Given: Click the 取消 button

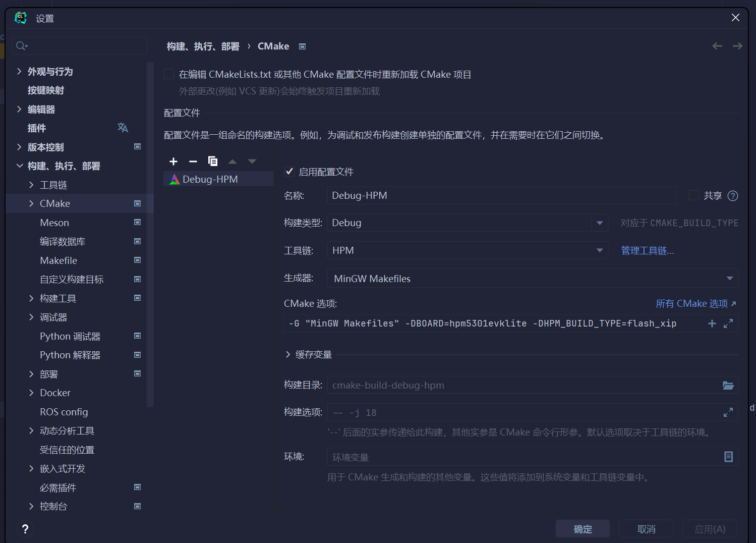Looking at the screenshot, I should [646, 529].
